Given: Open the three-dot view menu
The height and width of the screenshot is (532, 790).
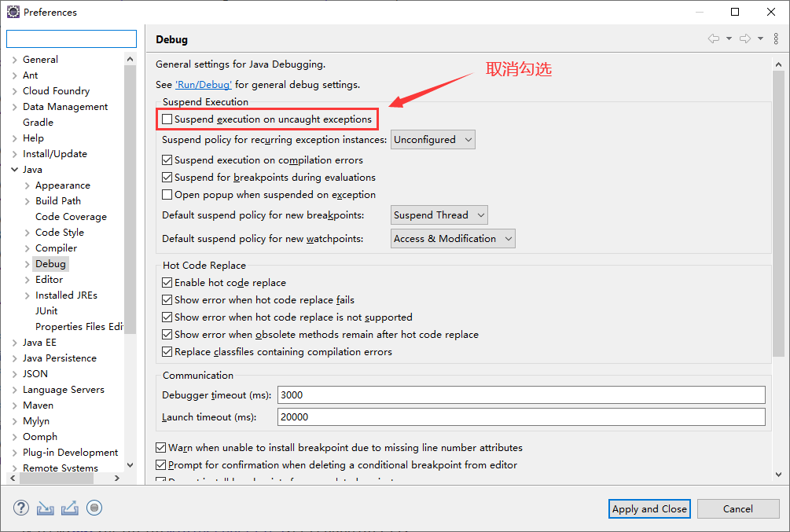Looking at the screenshot, I should click(776, 39).
